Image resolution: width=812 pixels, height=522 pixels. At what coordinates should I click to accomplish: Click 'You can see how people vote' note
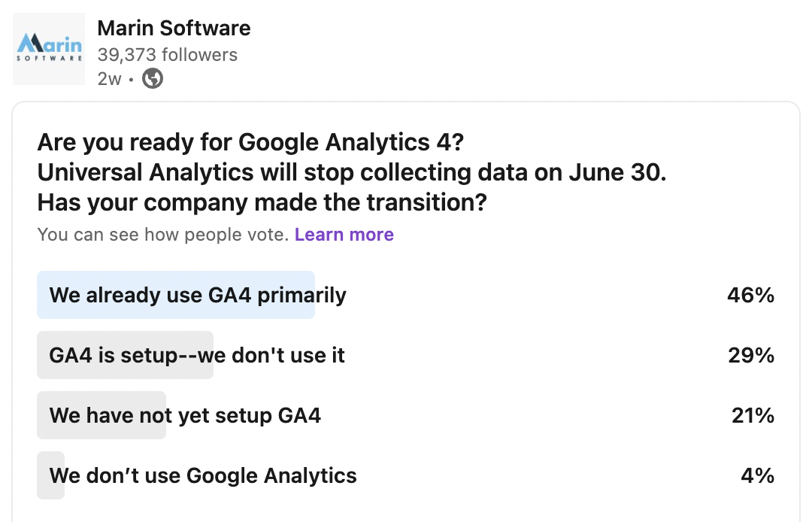[x=163, y=235]
